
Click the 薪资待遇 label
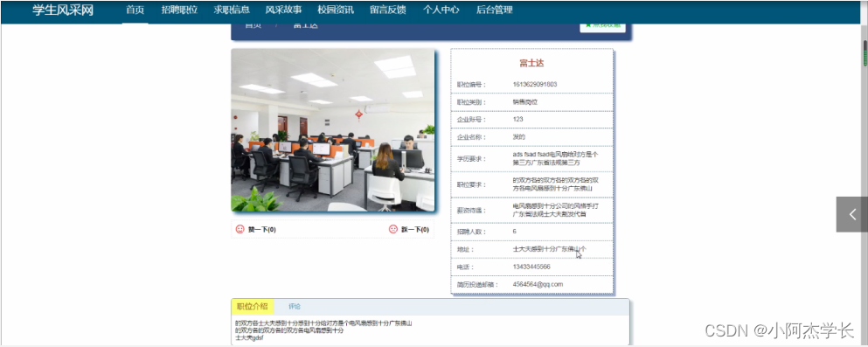pos(471,211)
